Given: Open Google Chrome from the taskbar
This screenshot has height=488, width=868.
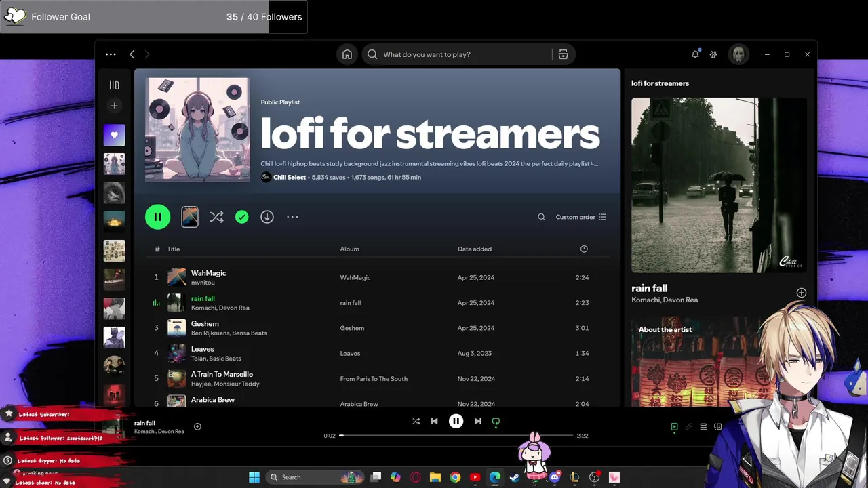Looking at the screenshot, I should [x=455, y=477].
